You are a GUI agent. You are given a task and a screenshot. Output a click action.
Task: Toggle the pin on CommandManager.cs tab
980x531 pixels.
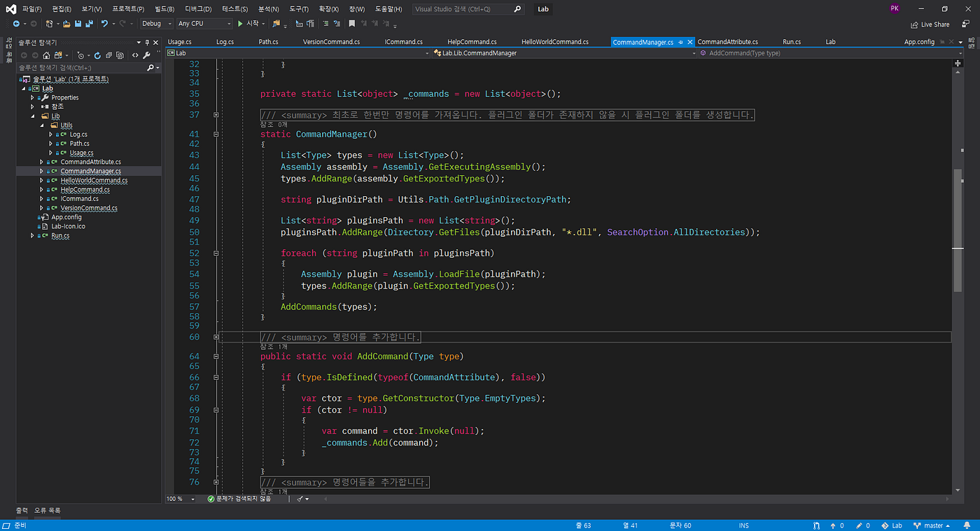680,42
